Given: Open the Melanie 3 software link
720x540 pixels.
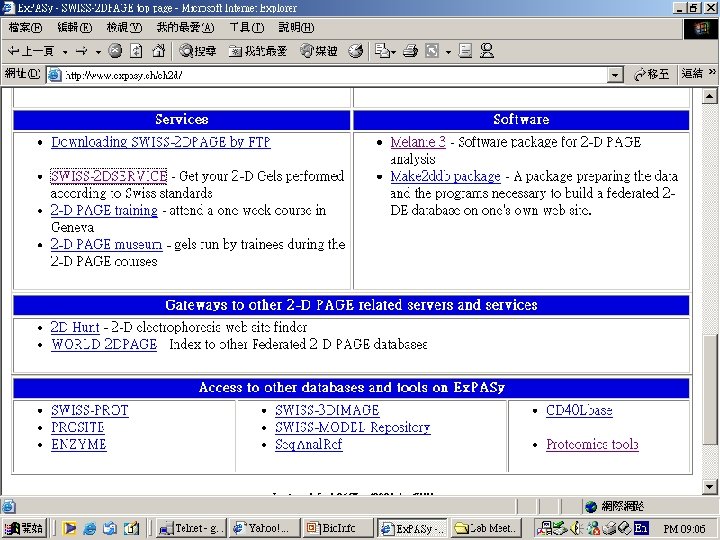Looking at the screenshot, I should click(418, 142).
